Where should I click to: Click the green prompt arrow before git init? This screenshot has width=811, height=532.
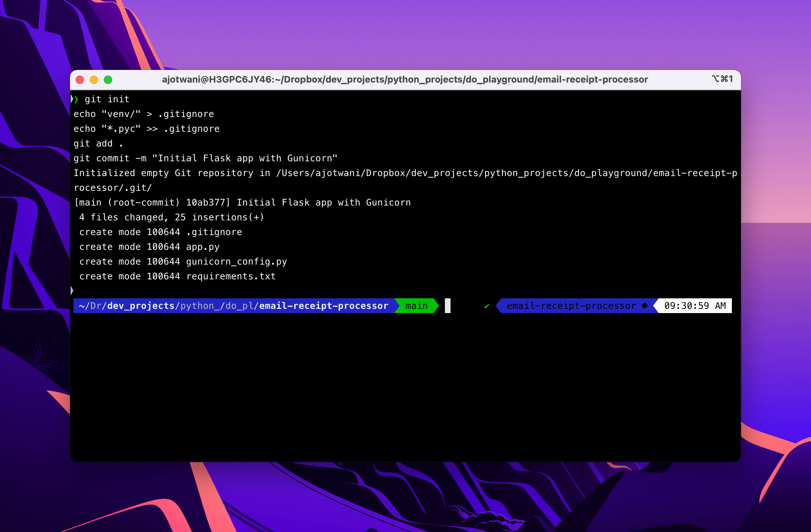click(x=76, y=99)
